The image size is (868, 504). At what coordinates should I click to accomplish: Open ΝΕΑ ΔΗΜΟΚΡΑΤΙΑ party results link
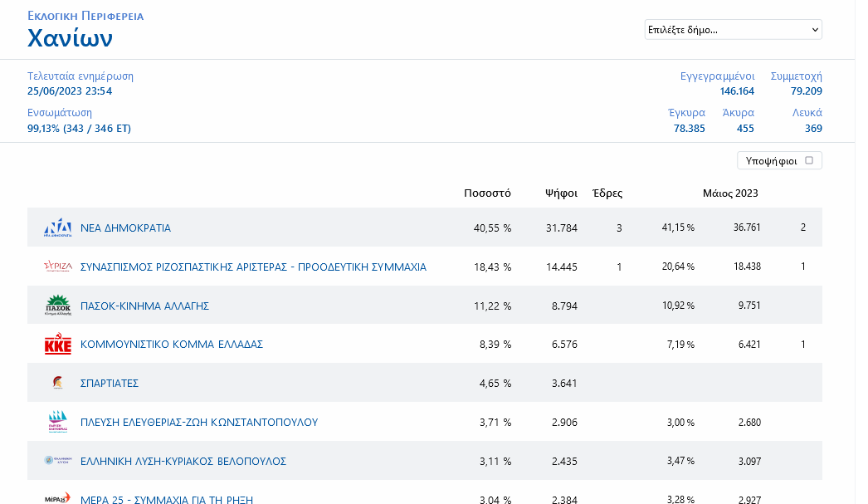(125, 228)
